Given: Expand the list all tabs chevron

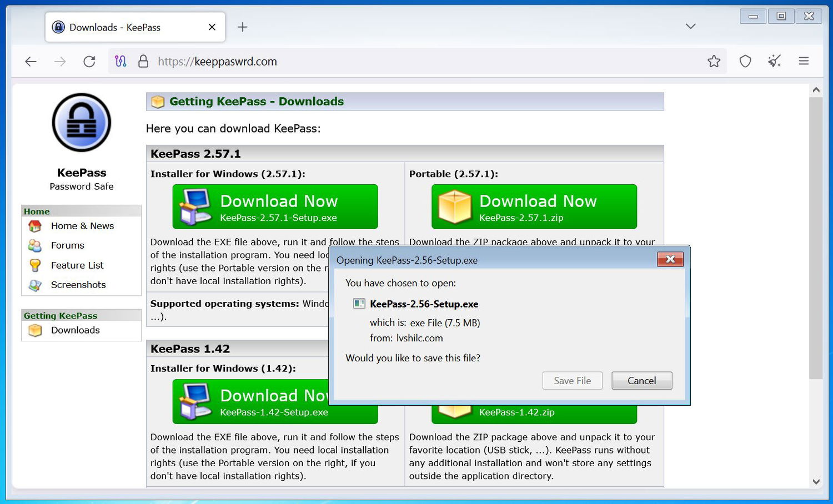Looking at the screenshot, I should 690,26.
